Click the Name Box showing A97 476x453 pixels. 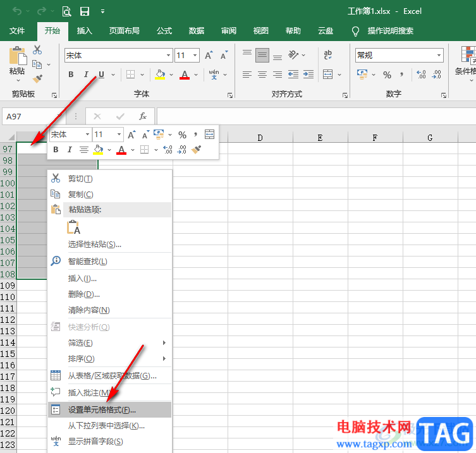pos(30,116)
